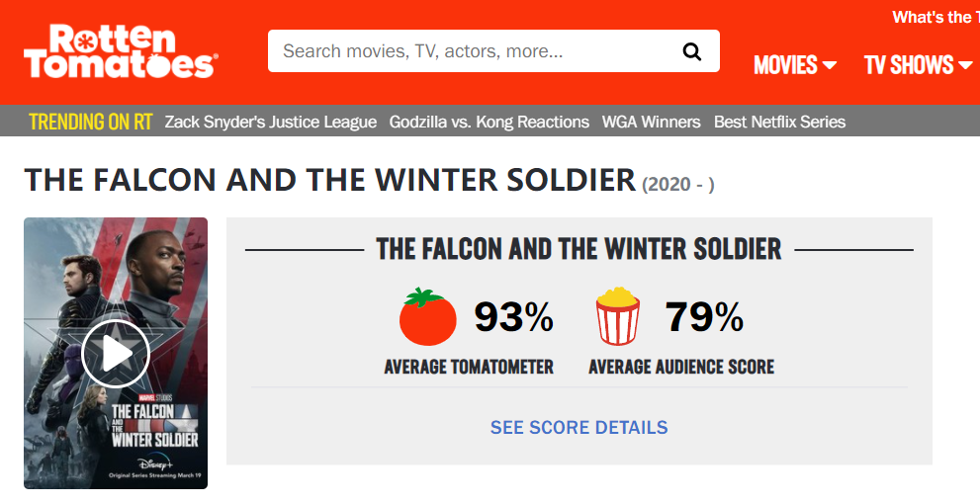Click the Average Audience Score label

[681, 367]
